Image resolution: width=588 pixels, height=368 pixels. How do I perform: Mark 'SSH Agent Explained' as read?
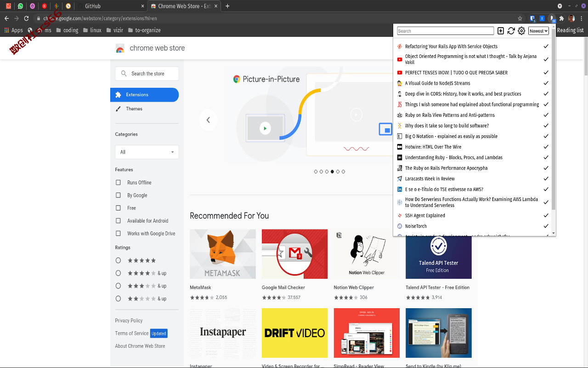point(546,215)
